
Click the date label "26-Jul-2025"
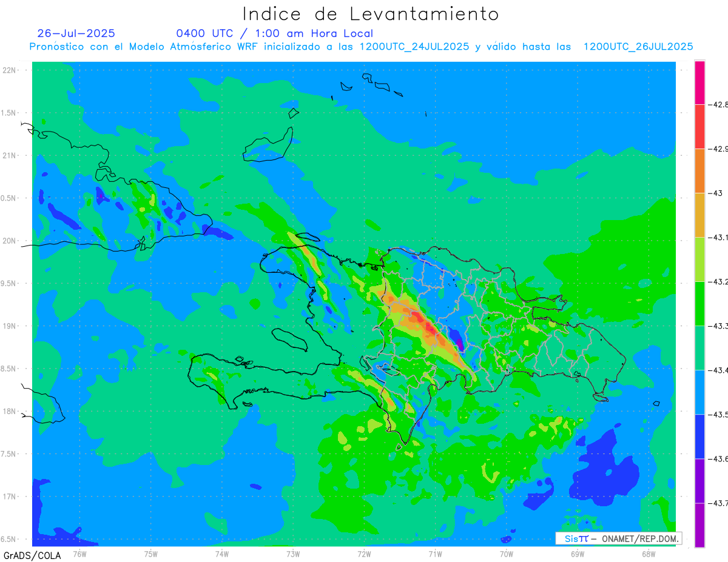pyautogui.click(x=76, y=33)
